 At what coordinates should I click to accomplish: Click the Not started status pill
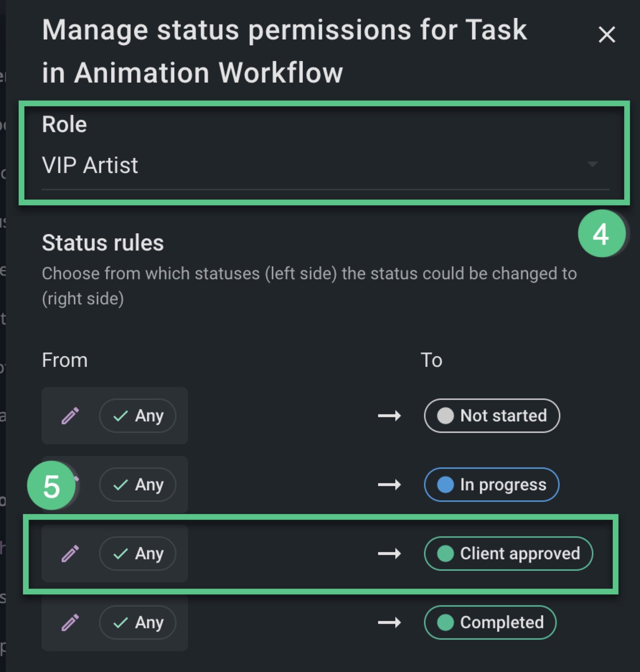click(492, 416)
